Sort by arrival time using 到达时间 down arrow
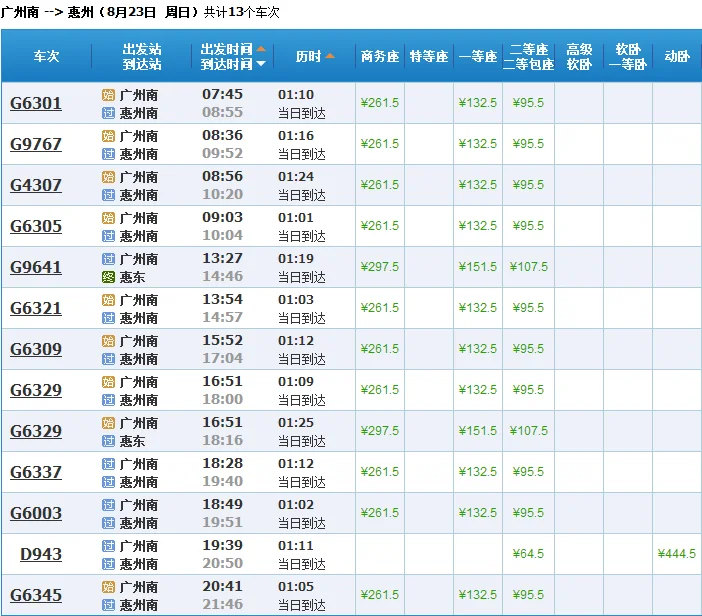702x616 pixels. 261,64
